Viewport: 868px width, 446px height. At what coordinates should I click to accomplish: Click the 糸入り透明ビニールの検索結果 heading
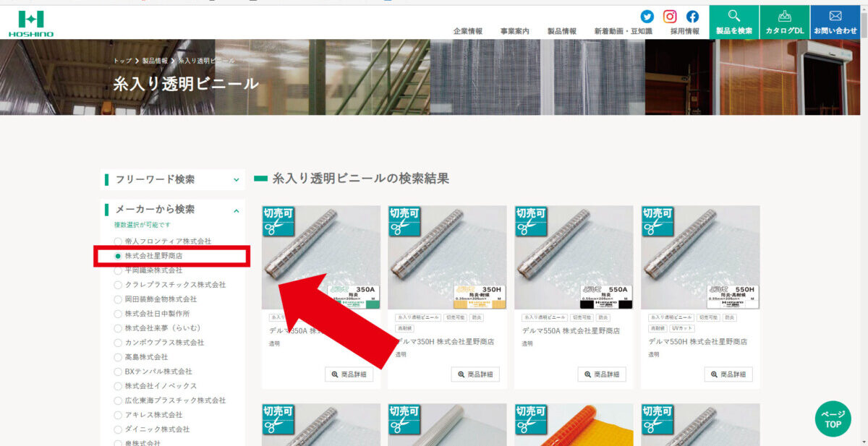point(361,179)
